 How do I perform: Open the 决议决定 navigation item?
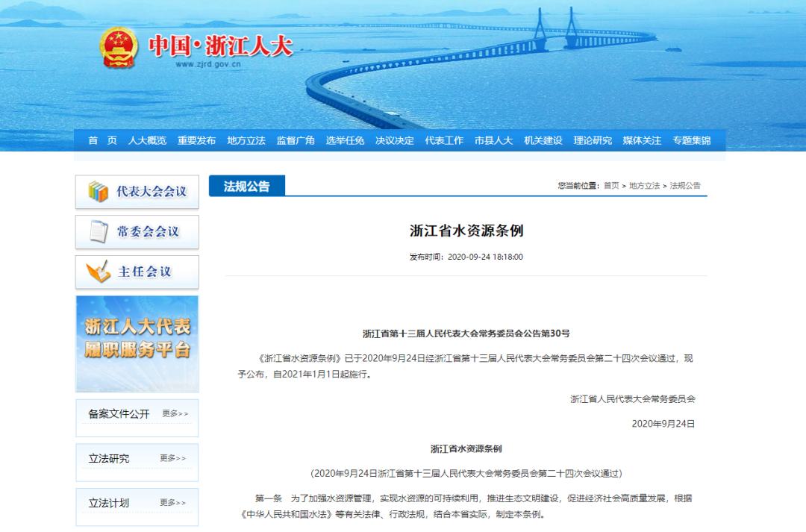[395, 140]
